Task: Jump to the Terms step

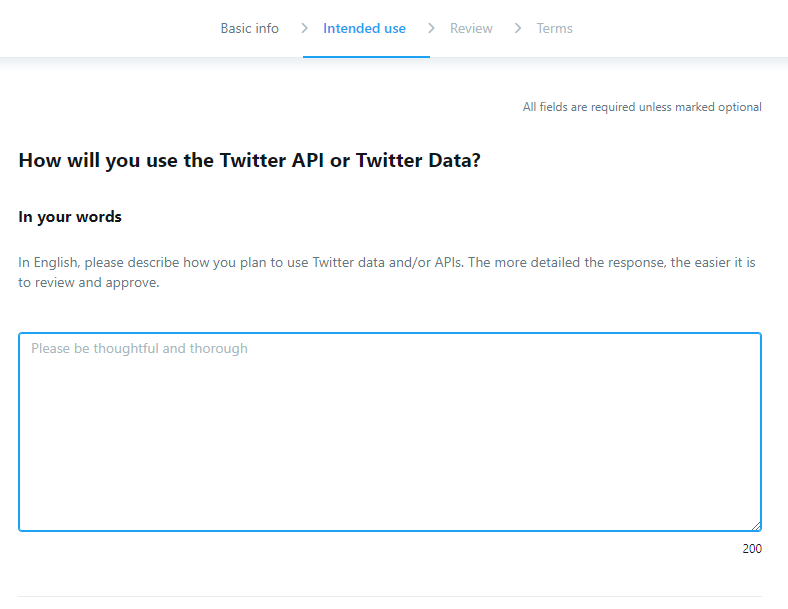Action: coord(554,28)
